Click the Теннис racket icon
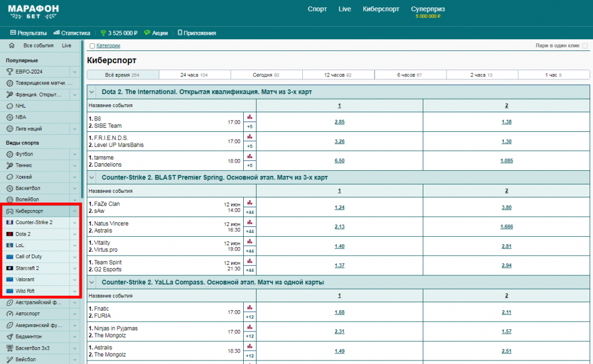This screenshot has width=593, height=364. [x=10, y=166]
